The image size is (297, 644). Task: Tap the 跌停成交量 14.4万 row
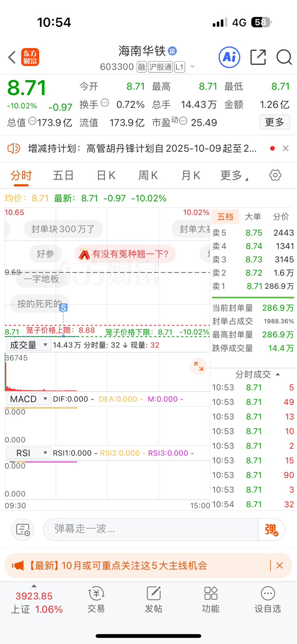click(253, 348)
